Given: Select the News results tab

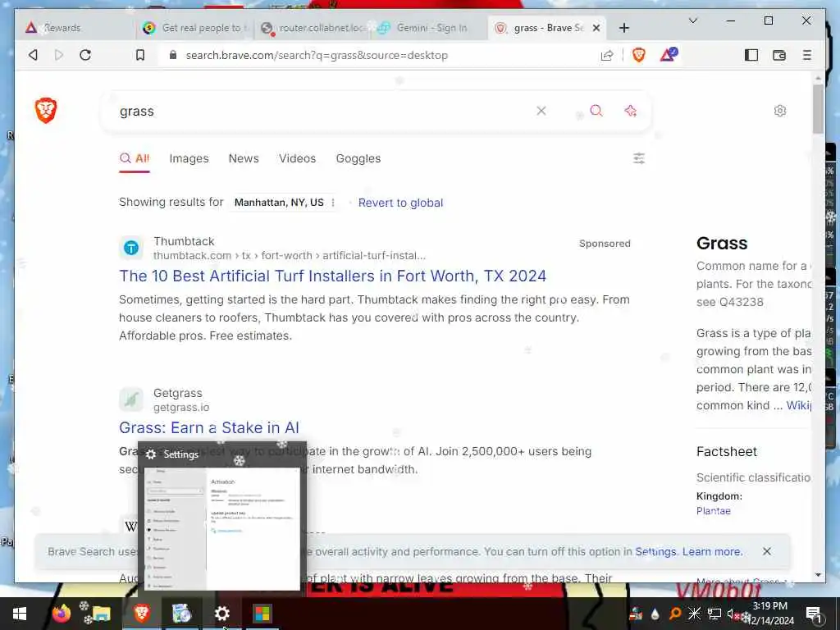Looking at the screenshot, I should pyautogui.click(x=244, y=158).
